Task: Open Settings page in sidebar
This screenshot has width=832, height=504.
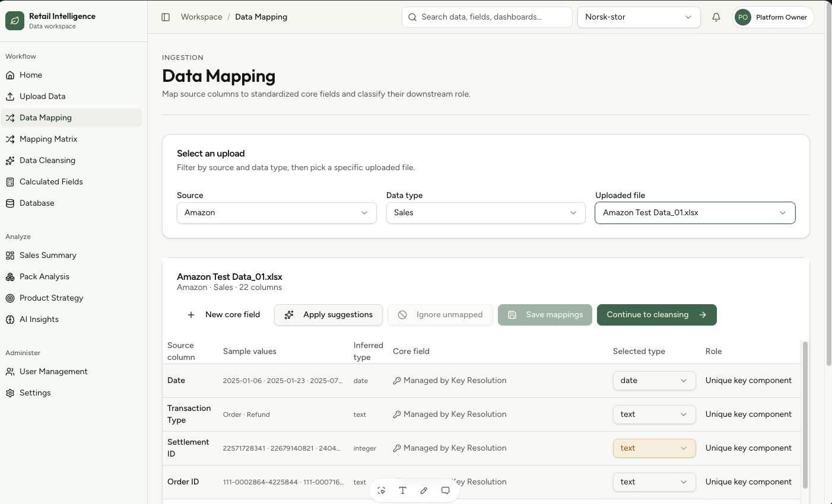Action: pyautogui.click(x=72, y=393)
